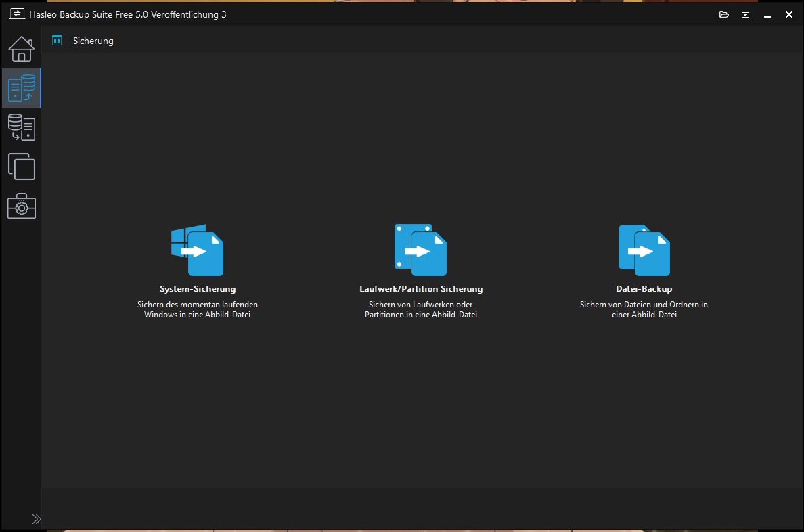Click the Sicherung heading label
This screenshot has height=532, width=804.
point(93,41)
